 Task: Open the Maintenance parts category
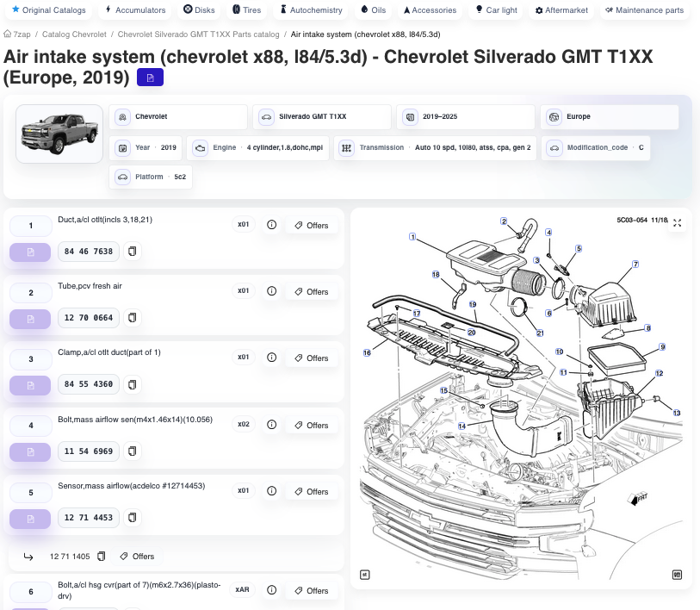click(x=644, y=9)
